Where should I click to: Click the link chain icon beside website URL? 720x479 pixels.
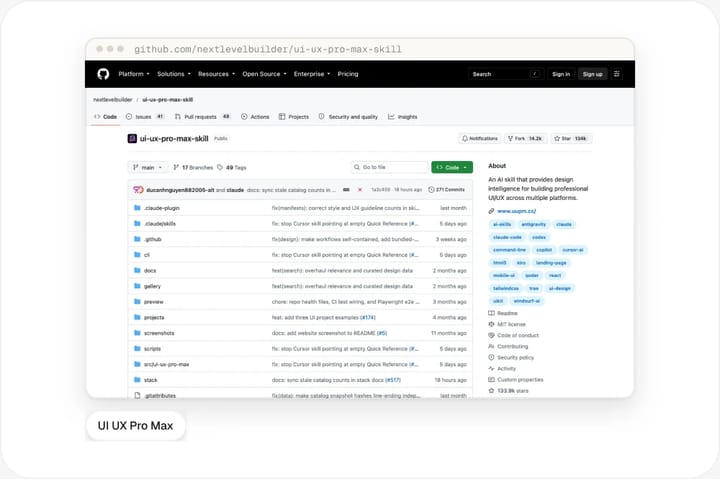click(491, 211)
